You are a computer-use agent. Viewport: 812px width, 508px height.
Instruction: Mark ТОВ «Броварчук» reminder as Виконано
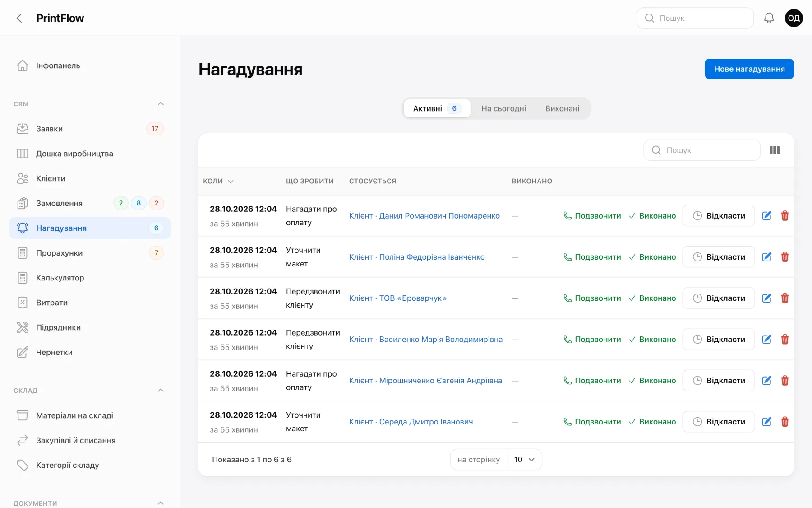point(652,298)
